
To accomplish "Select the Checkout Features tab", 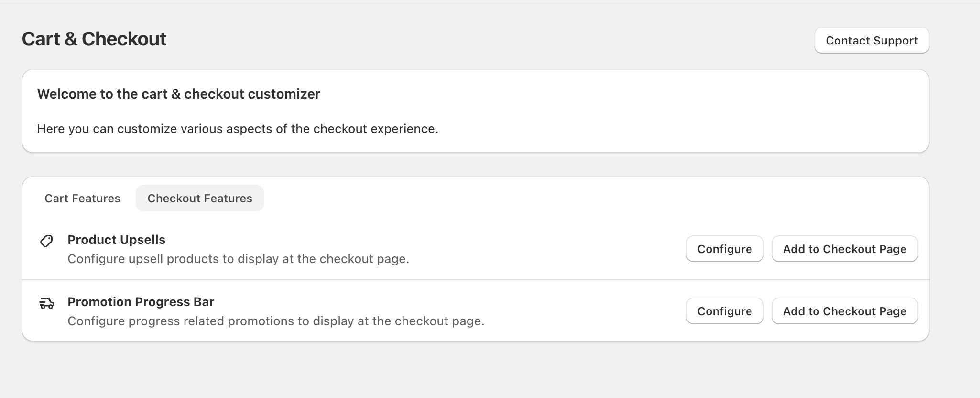I will (200, 198).
